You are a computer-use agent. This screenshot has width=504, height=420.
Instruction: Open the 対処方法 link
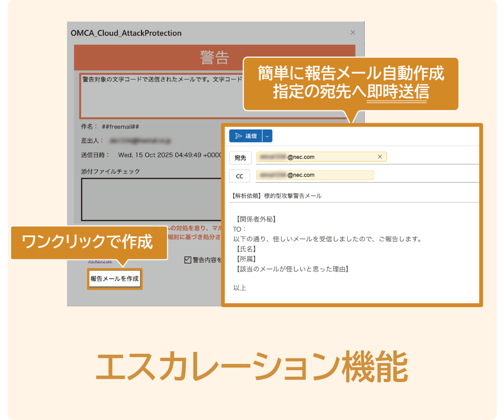pos(100,261)
